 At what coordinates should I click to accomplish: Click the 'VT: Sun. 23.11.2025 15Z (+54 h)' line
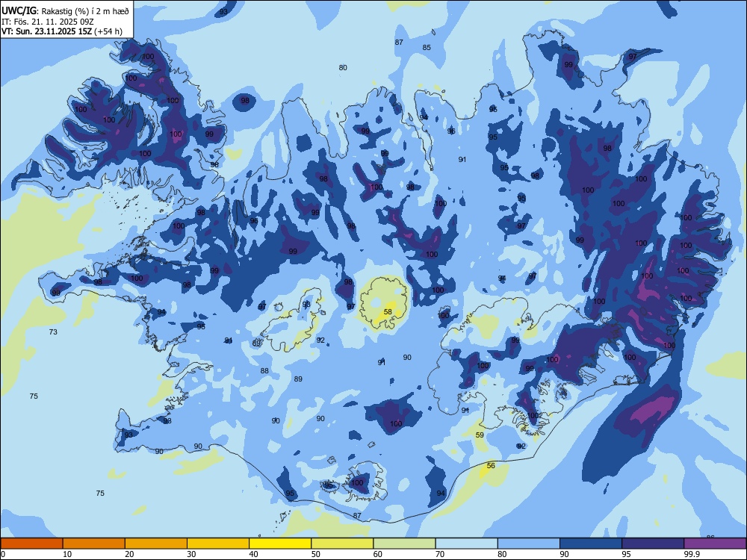point(62,31)
